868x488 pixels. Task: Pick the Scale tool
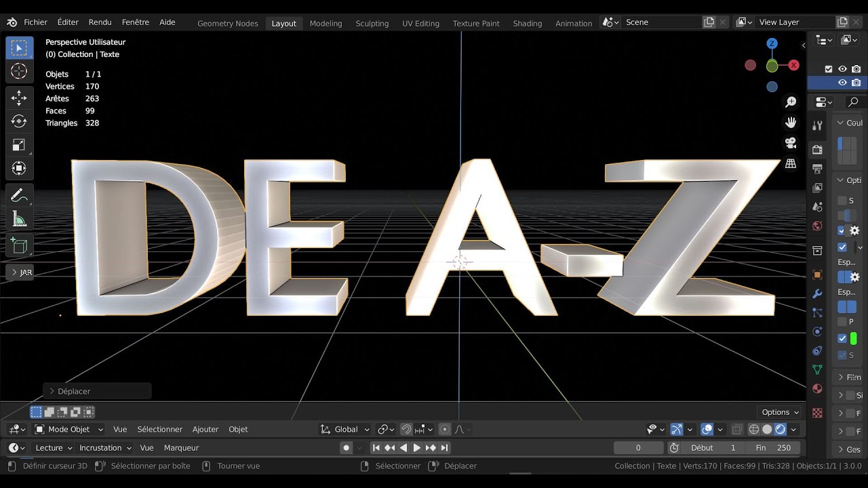tap(19, 144)
